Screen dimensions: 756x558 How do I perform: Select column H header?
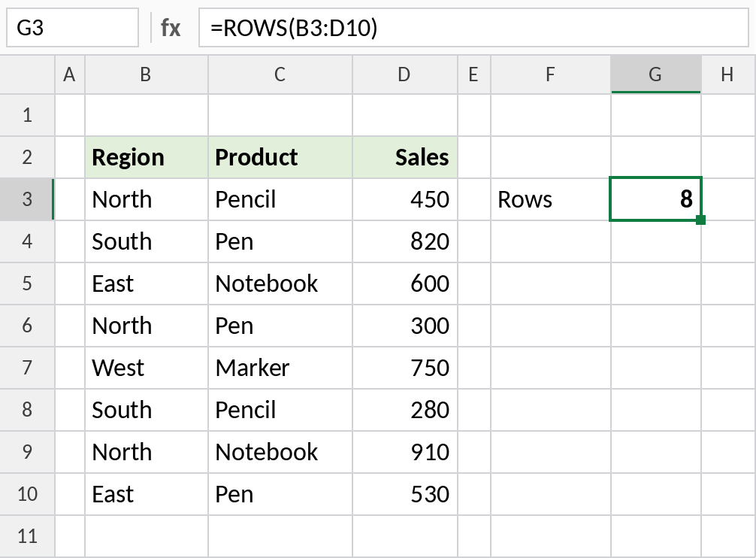[728, 74]
